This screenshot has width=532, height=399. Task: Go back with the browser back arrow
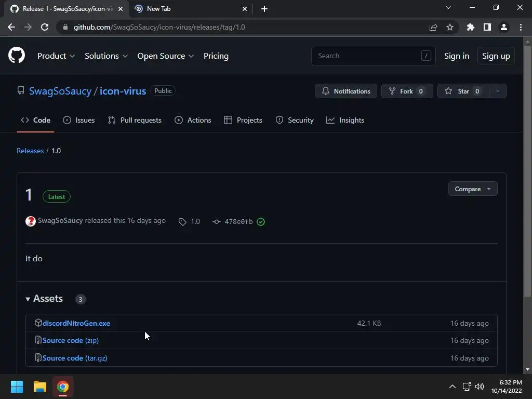(x=11, y=27)
